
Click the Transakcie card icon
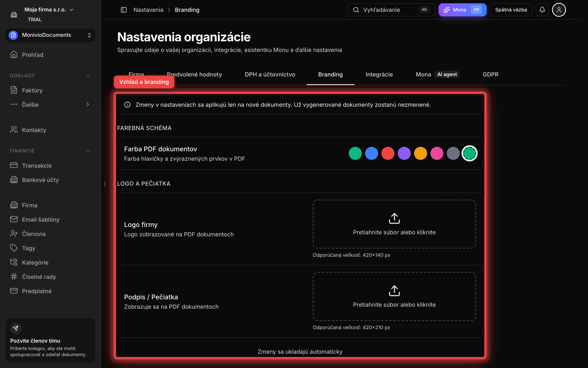point(14,165)
